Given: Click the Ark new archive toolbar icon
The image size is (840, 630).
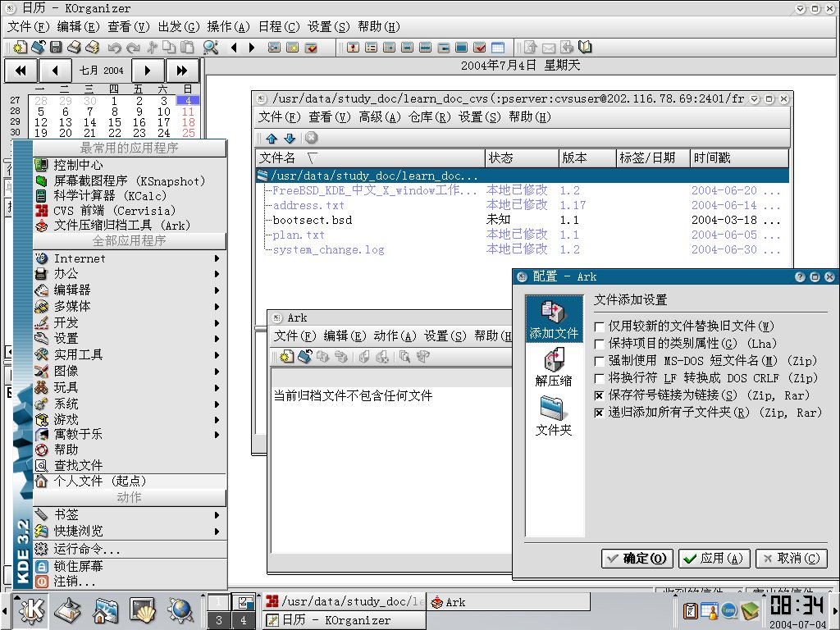Looking at the screenshot, I should coord(286,357).
